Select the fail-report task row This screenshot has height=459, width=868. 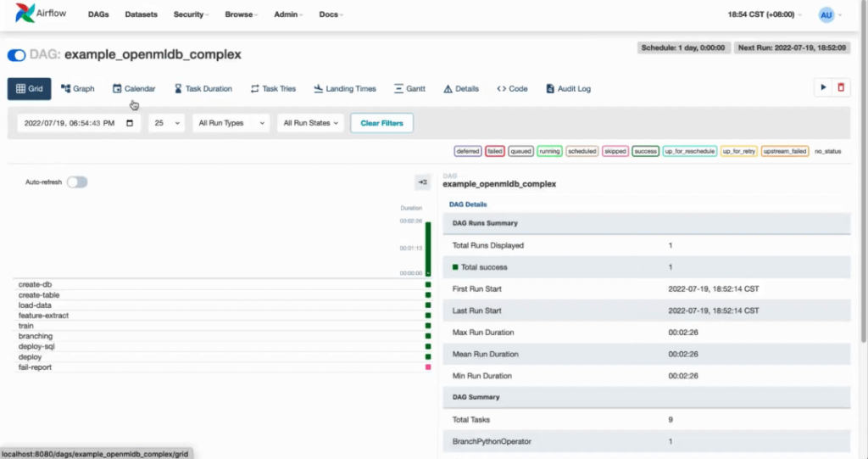coord(221,367)
